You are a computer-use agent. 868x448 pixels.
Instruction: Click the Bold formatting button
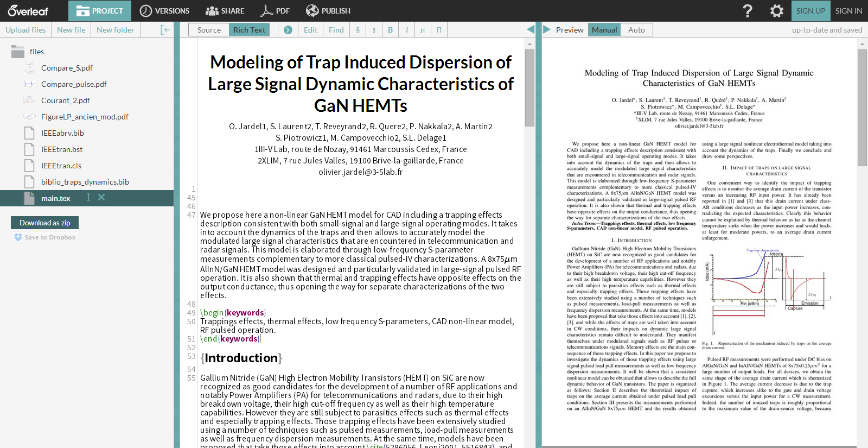coord(390,30)
